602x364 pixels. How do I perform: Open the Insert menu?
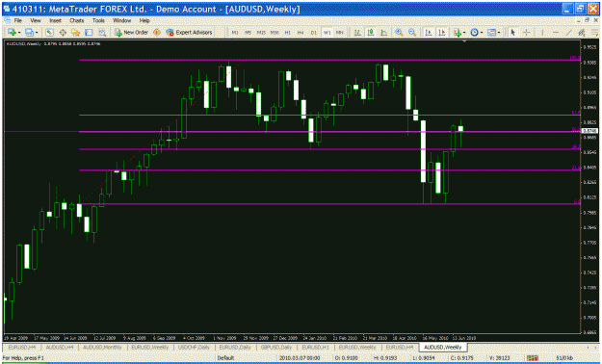(x=55, y=20)
